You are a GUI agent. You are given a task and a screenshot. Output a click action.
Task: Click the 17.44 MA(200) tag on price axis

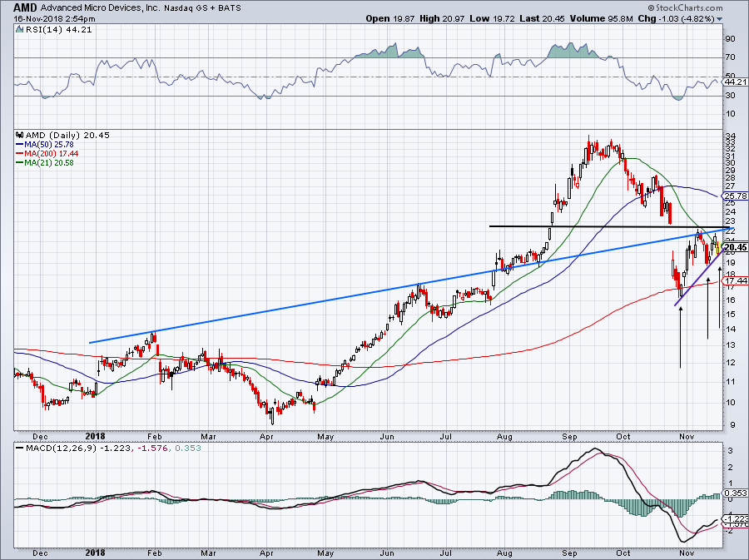736,280
